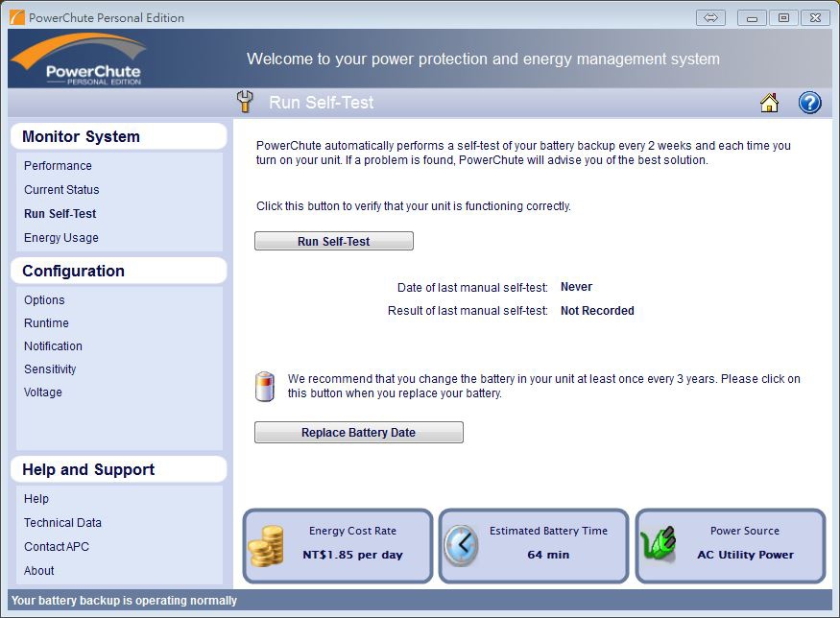840x618 pixels.
Task: Close the PowerChute window
Action: click(815, 17)
